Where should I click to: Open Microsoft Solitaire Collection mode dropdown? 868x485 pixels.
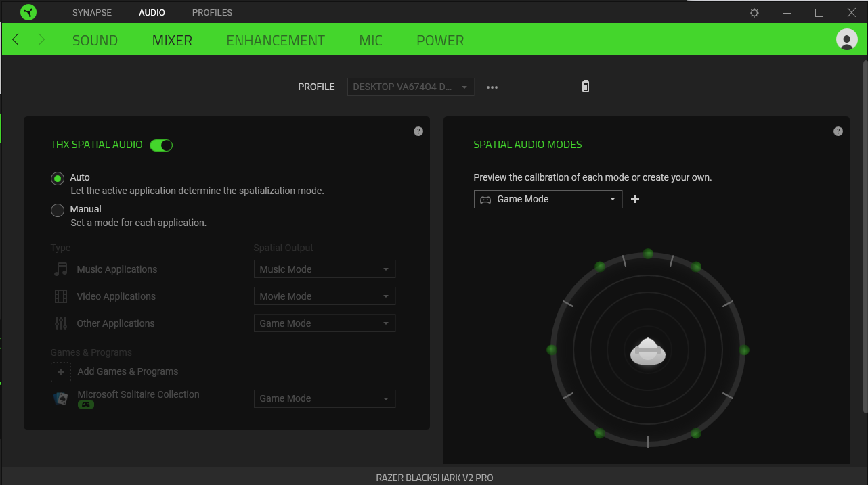point(325,398)
